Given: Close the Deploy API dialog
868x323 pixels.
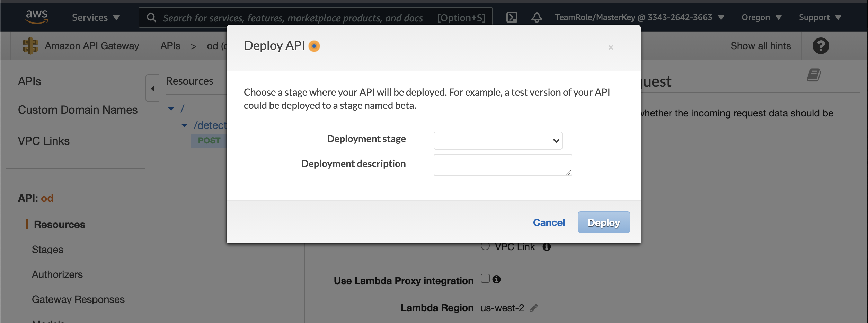Looking at the screenshot, I should point(611,47).
